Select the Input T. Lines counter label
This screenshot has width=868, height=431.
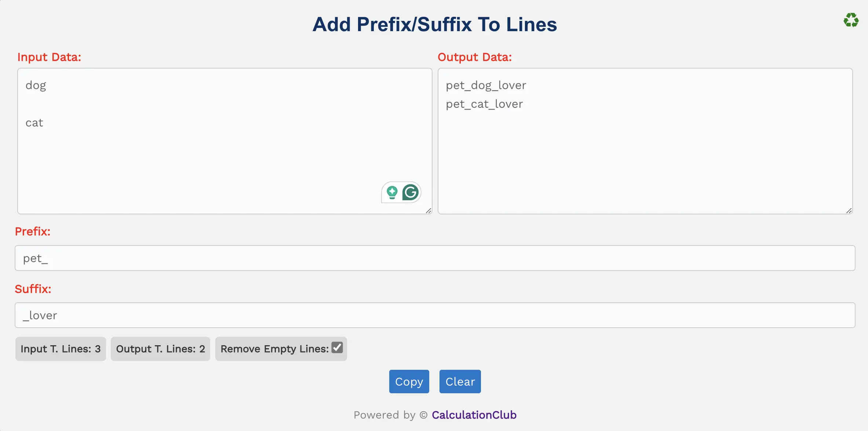coord(60,348)
